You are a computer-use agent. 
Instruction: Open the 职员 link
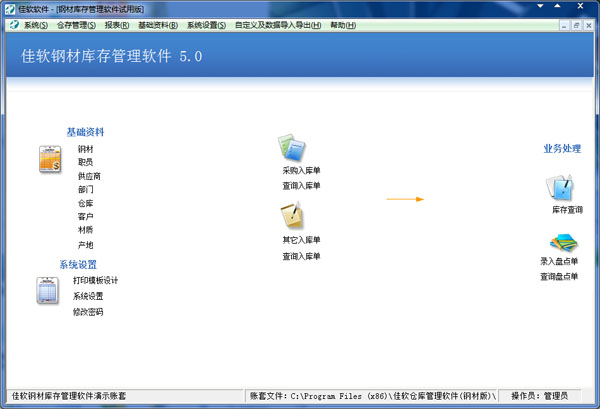tap(85, 162)
